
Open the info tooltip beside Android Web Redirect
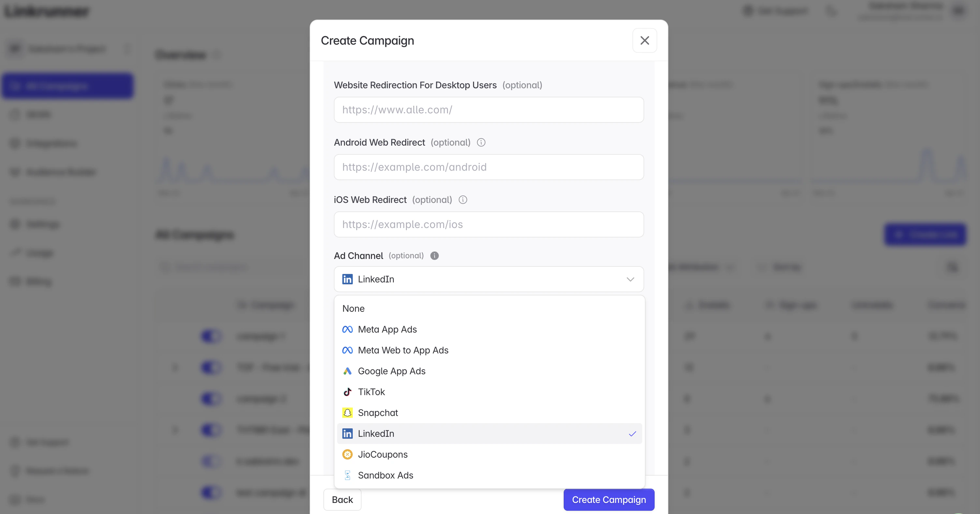pyautogui.click(x=481, y=143)
